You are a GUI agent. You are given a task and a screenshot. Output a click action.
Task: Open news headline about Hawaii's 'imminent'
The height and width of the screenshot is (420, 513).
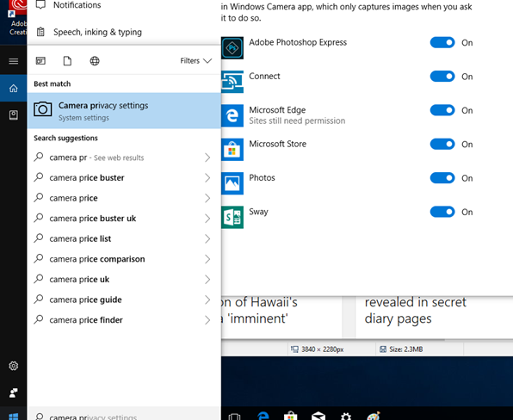259,311
